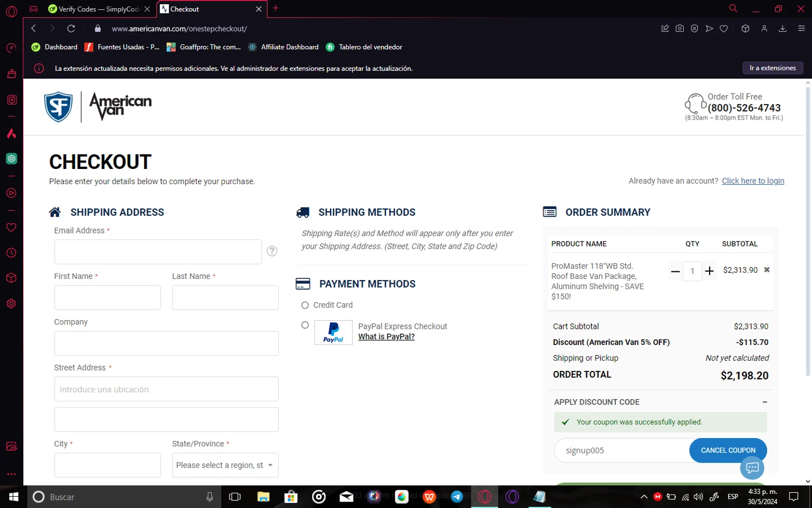The image size is (812, 508).
Task: Open sidebar bookmarks heart icon
Action: pos(11,227)
